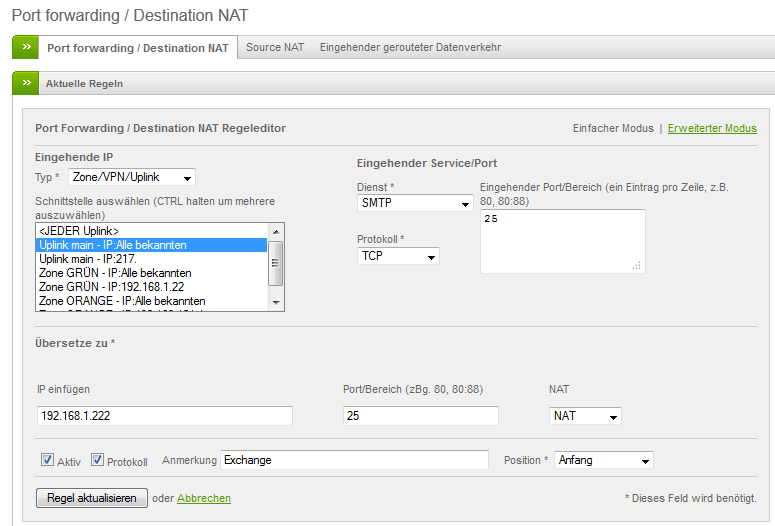Image resolution: width=775 pixels, height=526 pixels.
Task: Click the IP einfügen input field
Action: coord(164,416)
